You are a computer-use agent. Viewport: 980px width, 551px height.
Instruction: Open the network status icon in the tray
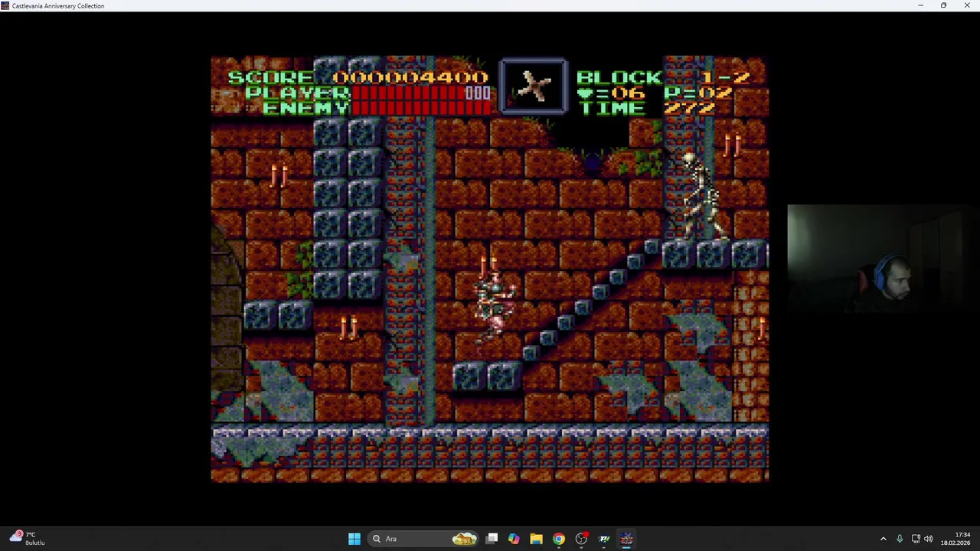tap(916, 539)
